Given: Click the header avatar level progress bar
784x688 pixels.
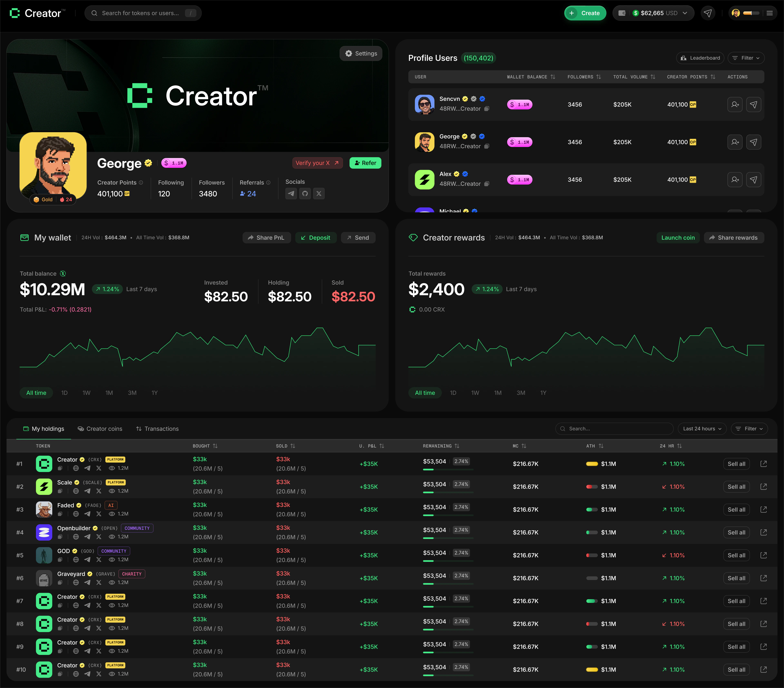Looking at the screenshot, I should (x=751, y=13).
